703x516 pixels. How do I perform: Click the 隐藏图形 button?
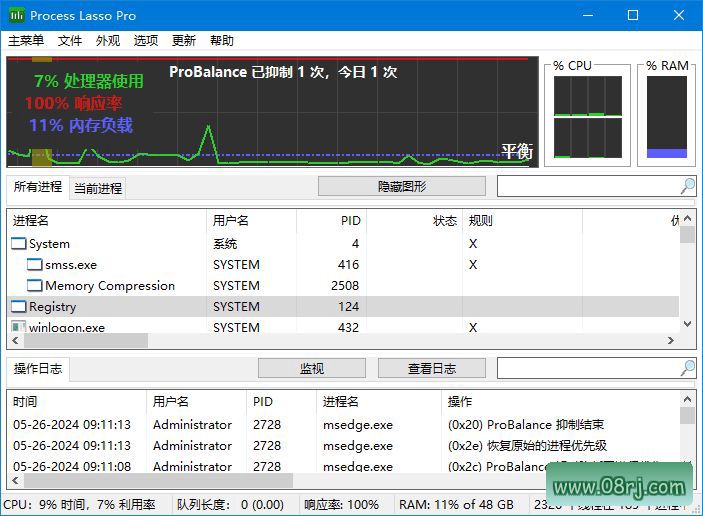pos(402,186)
